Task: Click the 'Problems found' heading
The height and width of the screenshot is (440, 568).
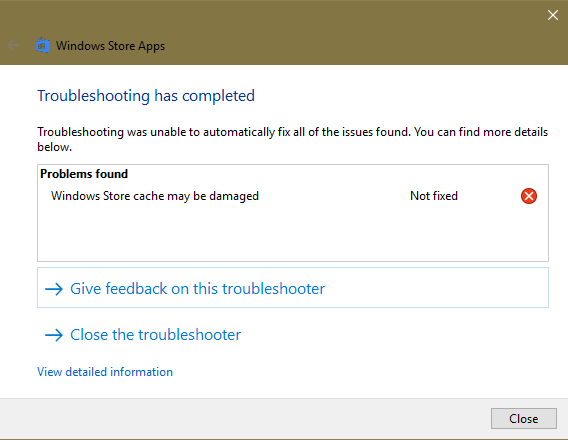Action: (x=84, y=174)
